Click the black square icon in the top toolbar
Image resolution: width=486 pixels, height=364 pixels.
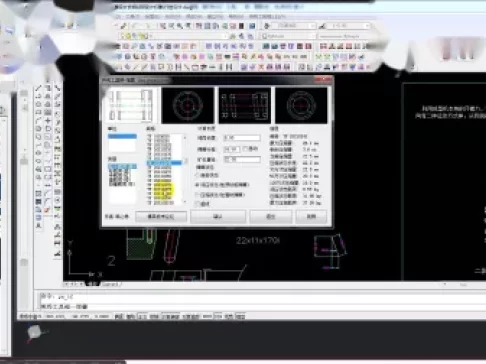(x=242, y=26)
